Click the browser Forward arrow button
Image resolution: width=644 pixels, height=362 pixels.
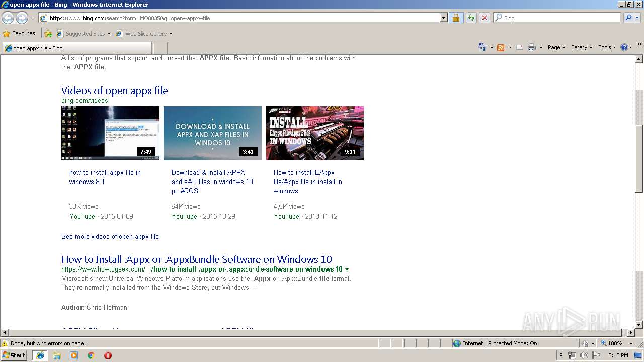pos(22,18)
